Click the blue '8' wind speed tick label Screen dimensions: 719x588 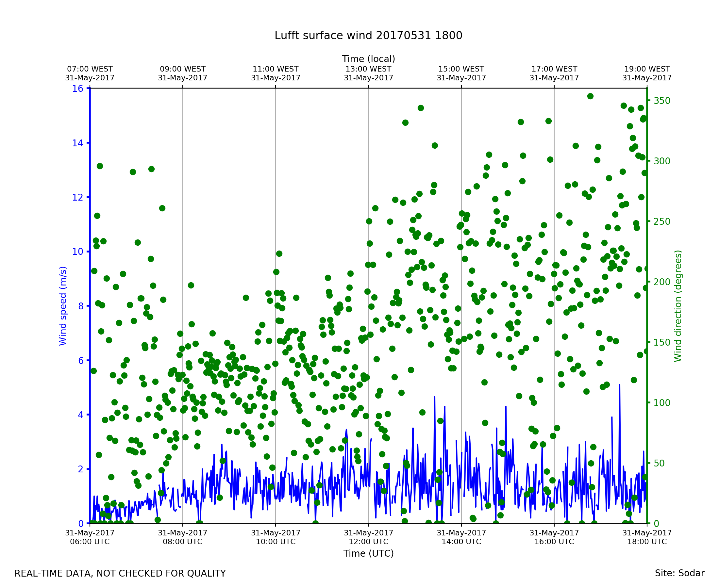click(81, 306)
